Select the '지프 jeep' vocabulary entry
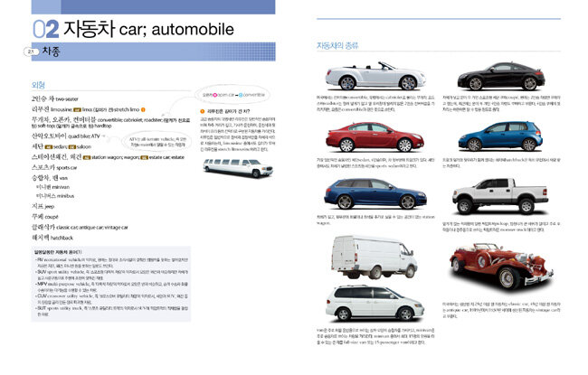 (44, 205)
